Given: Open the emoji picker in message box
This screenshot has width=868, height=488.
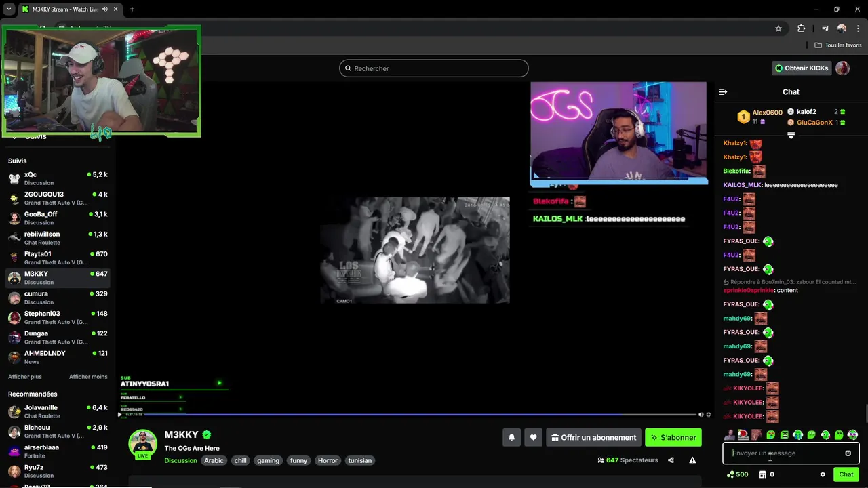Looking at the screenshot, I should tap(848, 453).
